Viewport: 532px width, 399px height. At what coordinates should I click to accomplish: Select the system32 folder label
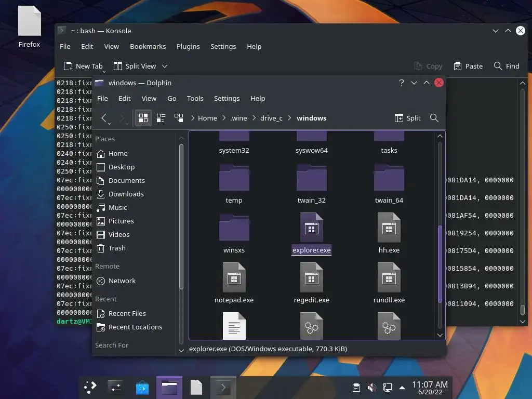pyautogui.click(x=234, y=150)
